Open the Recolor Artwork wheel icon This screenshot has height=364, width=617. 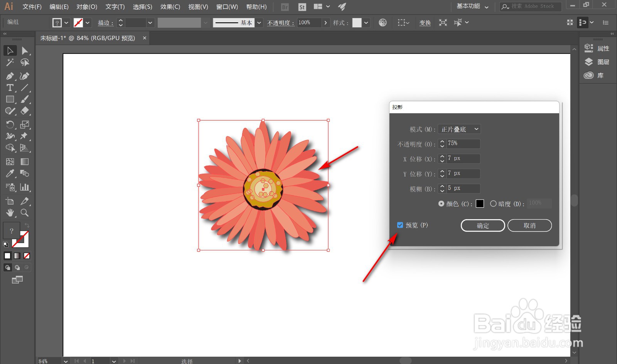pyautogui.click(x=383, y=22)
